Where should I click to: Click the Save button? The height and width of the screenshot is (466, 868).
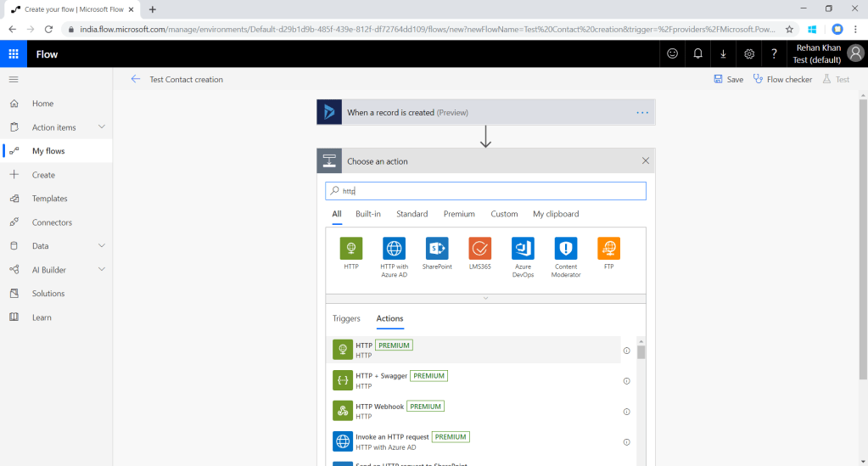point(728,80)
